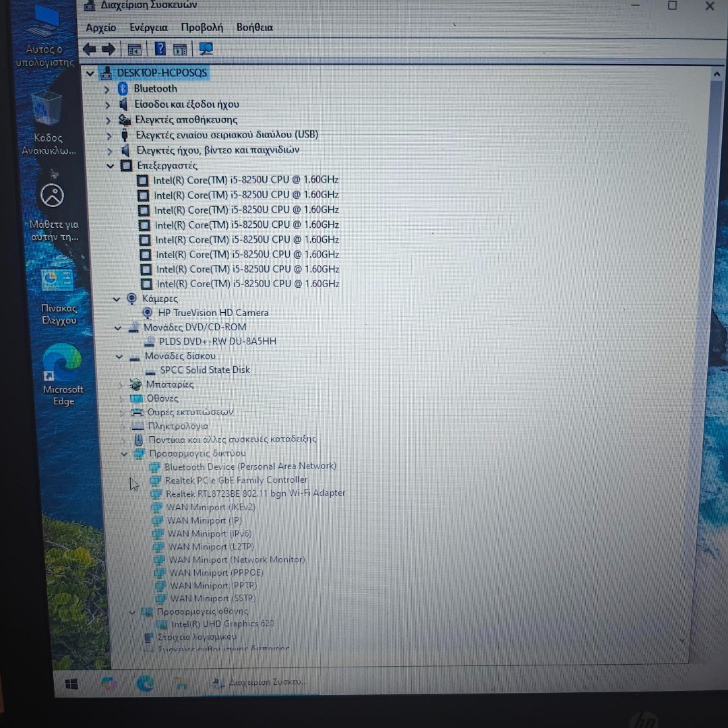
Task: Click Διαχείριση Συσκευών taskbar button
Action: click(260, 682)
